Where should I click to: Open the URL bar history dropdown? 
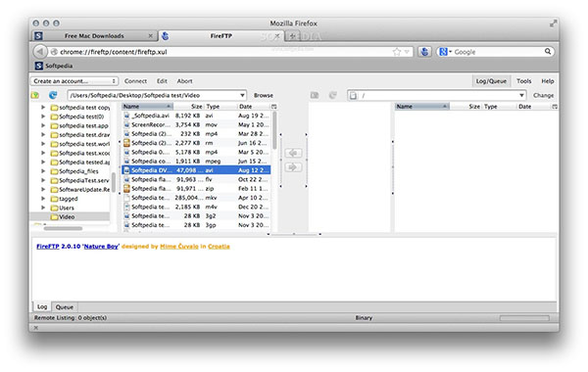coord(407,52)
